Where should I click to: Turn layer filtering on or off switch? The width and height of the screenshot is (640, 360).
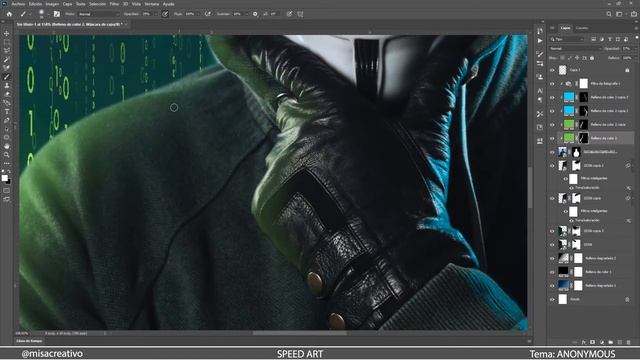tap(636, 39)
